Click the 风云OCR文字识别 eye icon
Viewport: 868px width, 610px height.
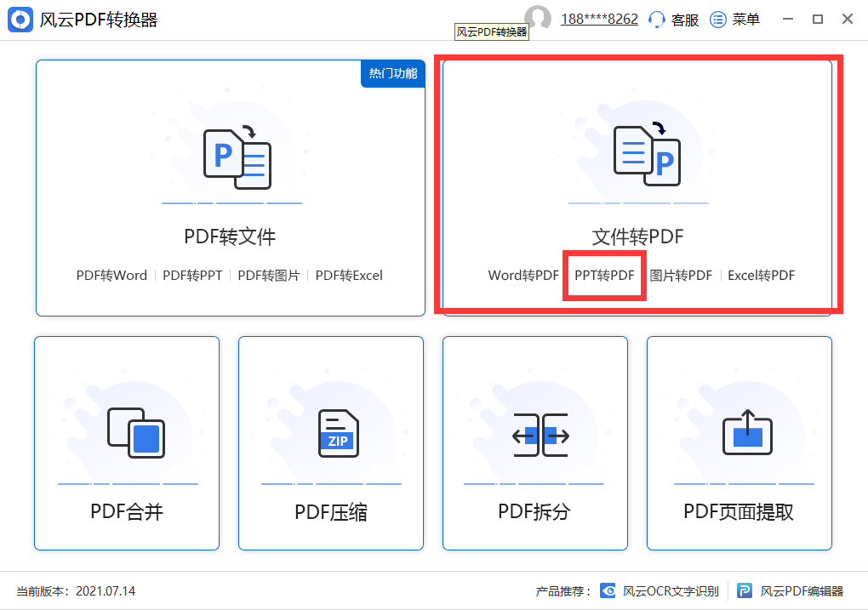coord(608,590)
